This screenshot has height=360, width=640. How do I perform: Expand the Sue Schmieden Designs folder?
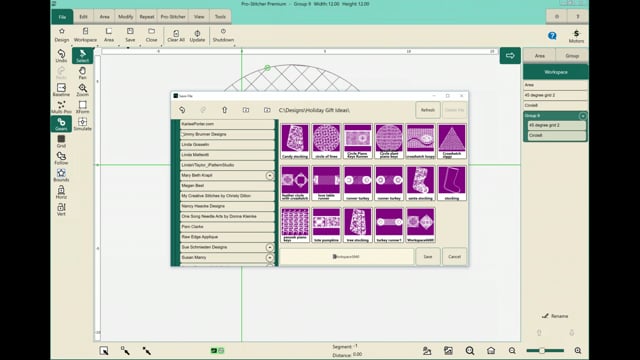269,247
